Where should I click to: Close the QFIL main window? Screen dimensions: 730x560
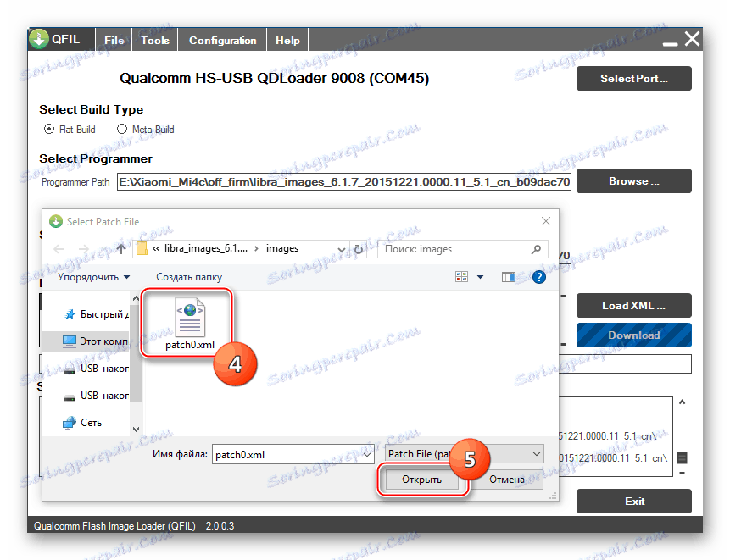click(x=693, y=39)
